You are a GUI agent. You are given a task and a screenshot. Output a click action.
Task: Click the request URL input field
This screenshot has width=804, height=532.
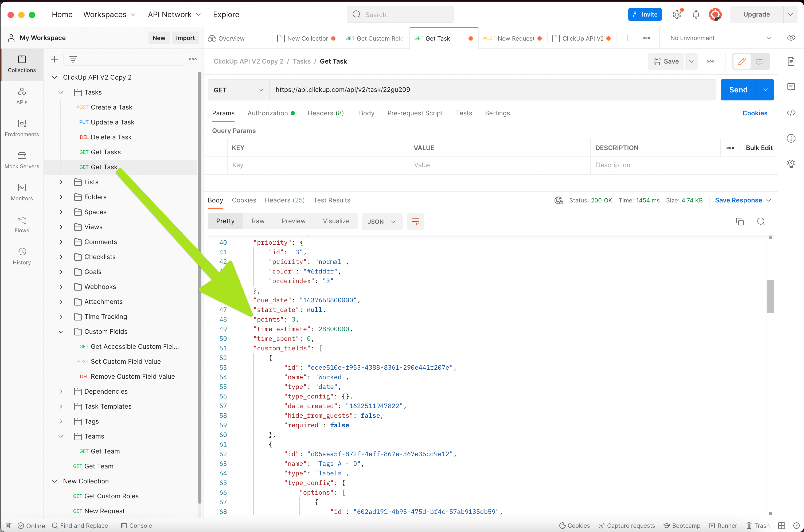coord(493,90)
